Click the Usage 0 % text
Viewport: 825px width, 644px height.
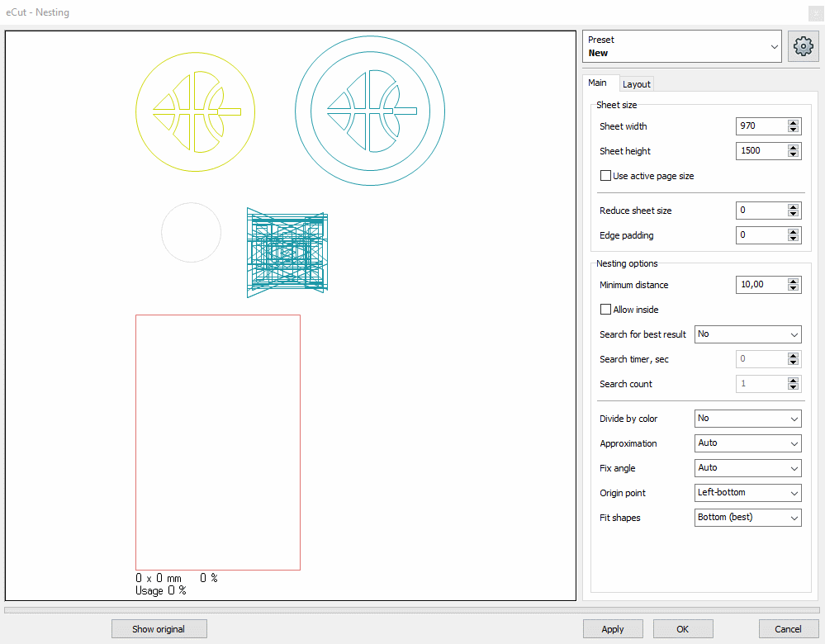(161, 590)
